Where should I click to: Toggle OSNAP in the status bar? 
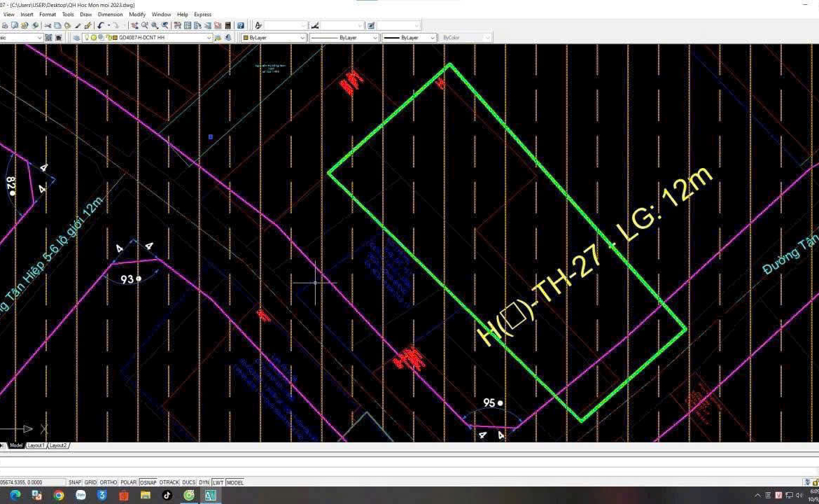(x=148, y=482)
